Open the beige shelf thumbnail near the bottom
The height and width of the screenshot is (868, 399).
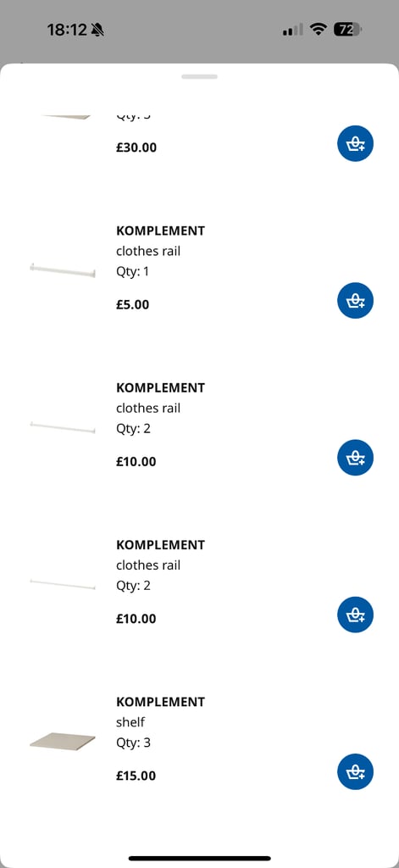pyautogui.click(x=63, y=741)
